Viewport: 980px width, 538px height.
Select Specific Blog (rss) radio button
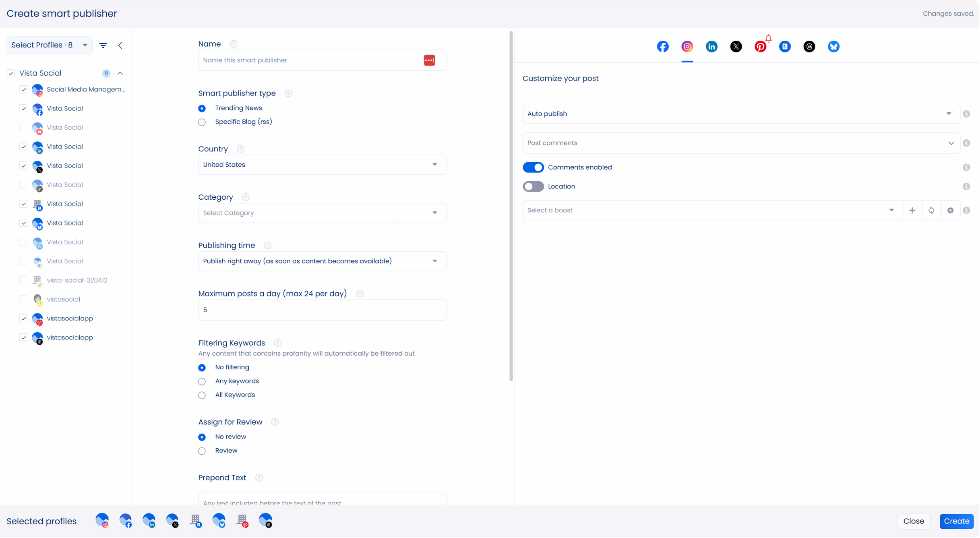pyautogui.click(x=202, y=122)
